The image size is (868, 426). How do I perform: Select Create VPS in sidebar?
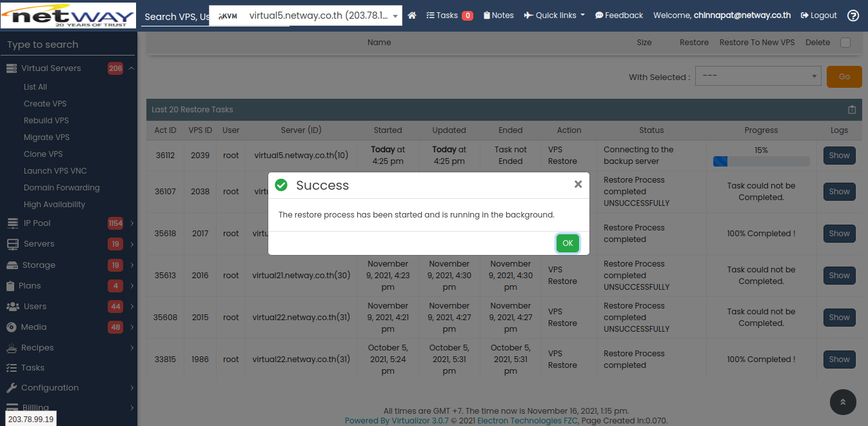[x=45, y=104]
